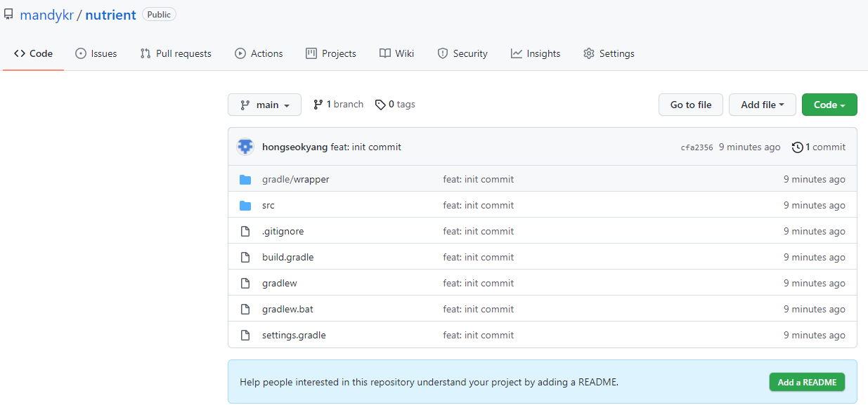Go to the Settings tab
This screenshot has width=868, height=417.
pyautogui.click(x=609, y=53)
